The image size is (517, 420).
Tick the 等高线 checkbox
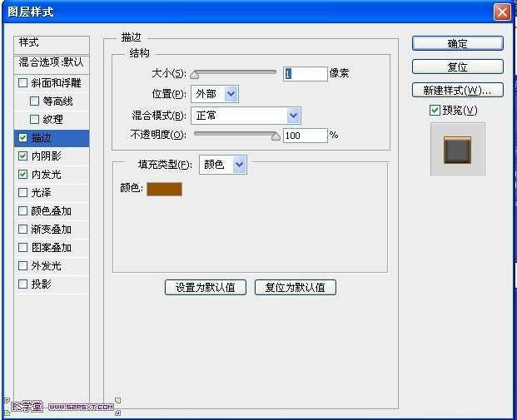click(34, 101)
